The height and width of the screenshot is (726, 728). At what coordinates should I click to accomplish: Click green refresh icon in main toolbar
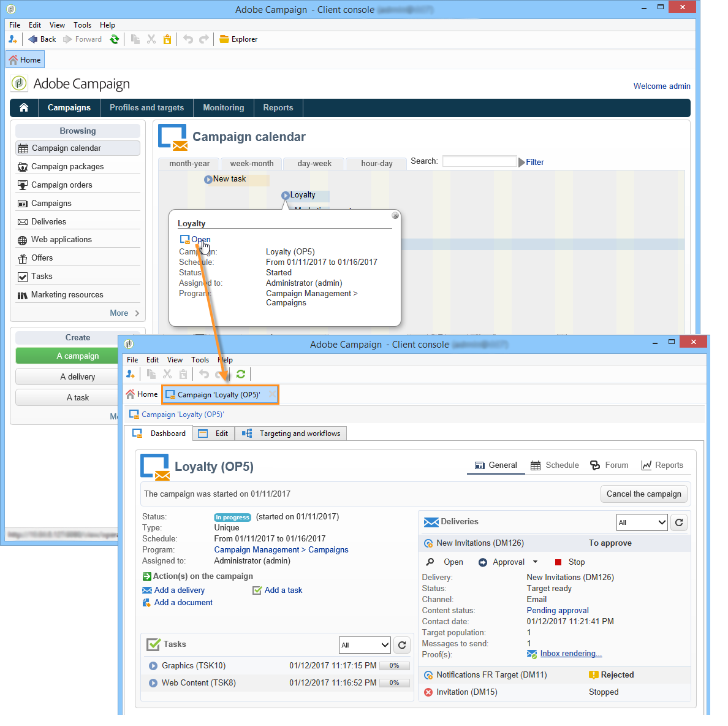coord(114,39)
